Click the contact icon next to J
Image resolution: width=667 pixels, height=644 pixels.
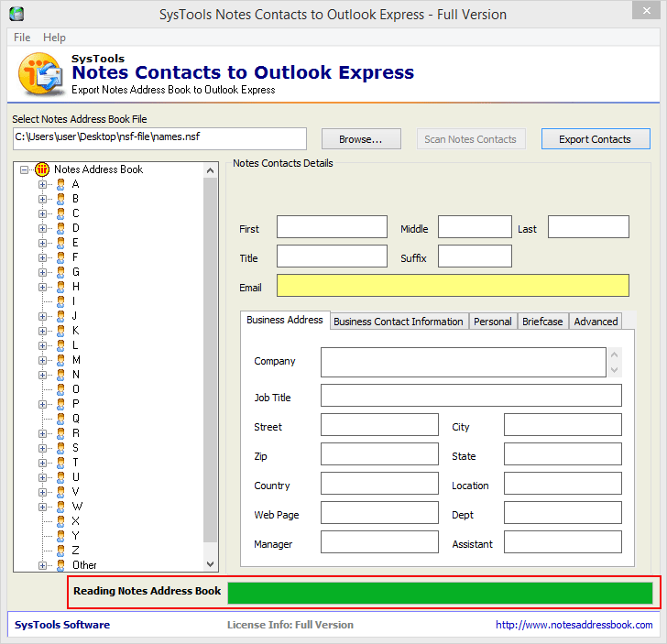[x=60, y=316]
